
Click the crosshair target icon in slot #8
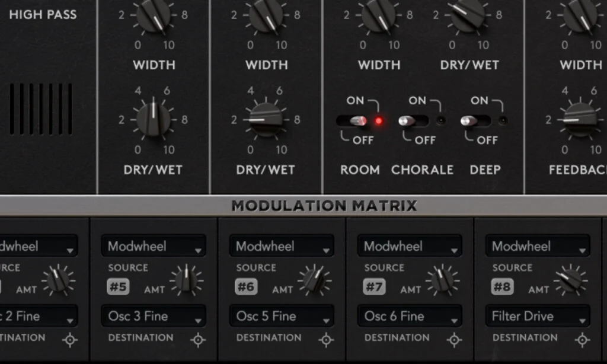582,340
